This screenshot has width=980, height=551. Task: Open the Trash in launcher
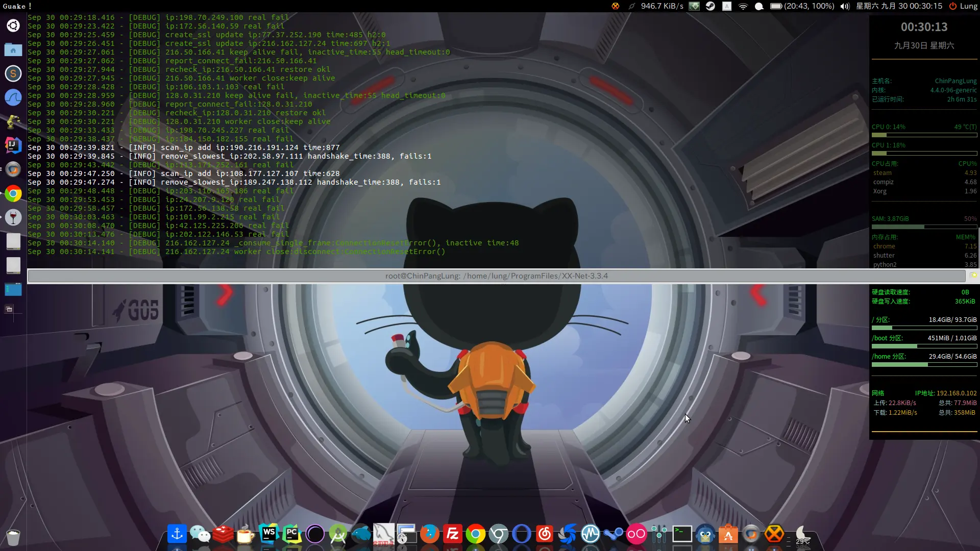coord(13,537)
